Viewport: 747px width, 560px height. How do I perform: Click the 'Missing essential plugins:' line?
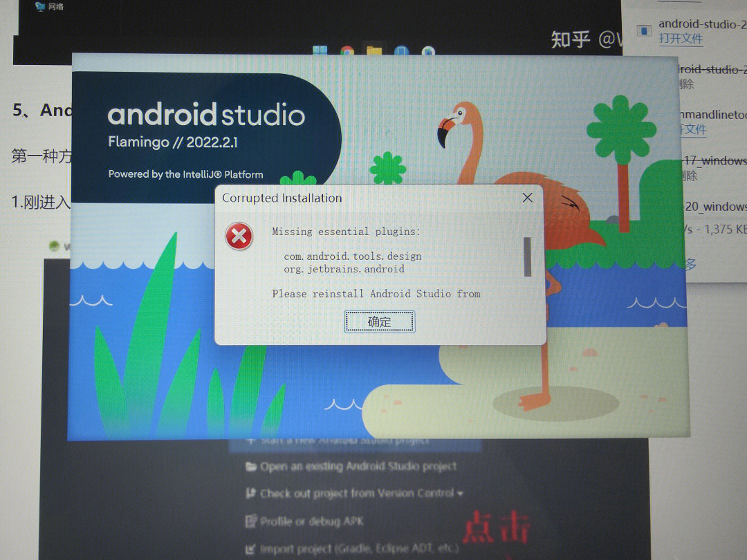coord(347,232)
